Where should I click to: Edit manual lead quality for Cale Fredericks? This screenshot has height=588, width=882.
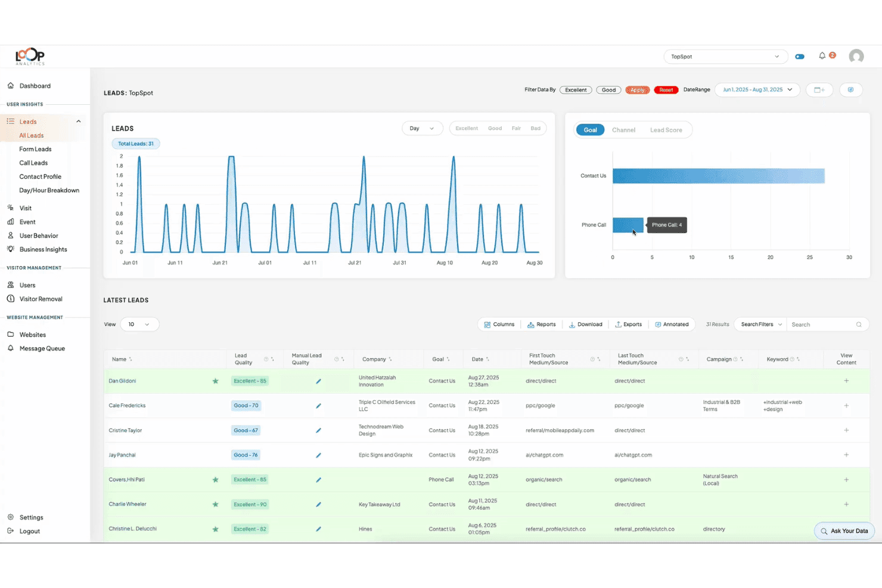point(318,406)
